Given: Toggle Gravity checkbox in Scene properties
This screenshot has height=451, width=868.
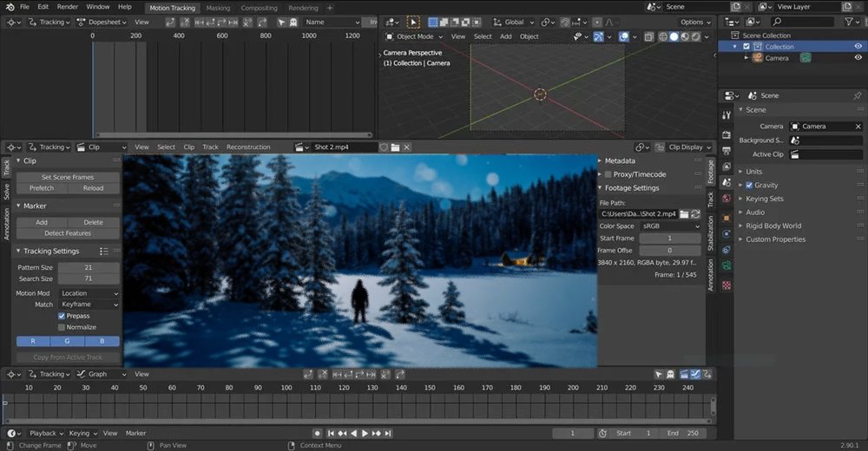Looking at the screenshot, I should point(749,186).
